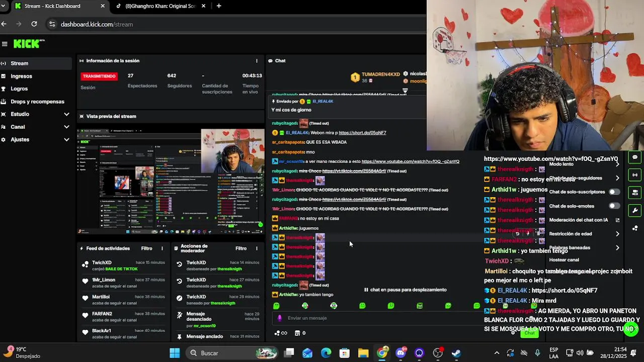Open Modo lento submenu
644x362 pixels.
584,164
